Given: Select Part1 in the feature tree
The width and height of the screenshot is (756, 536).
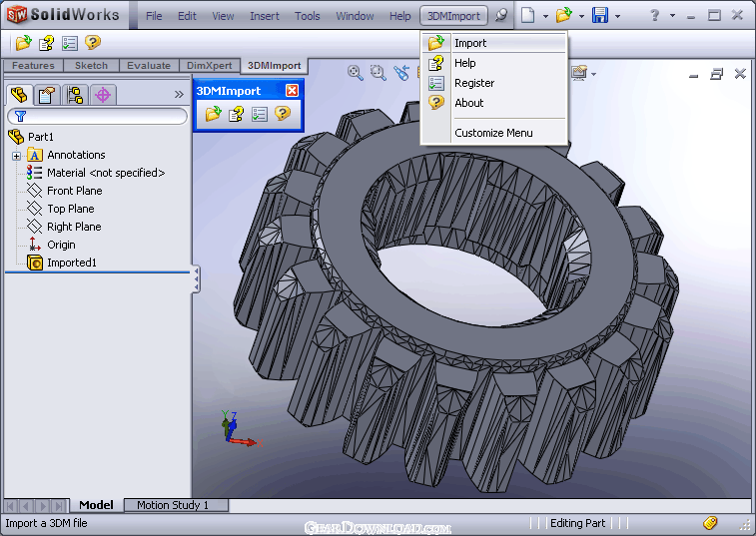Looking at the screenshot, I should [x=41, y=137].
